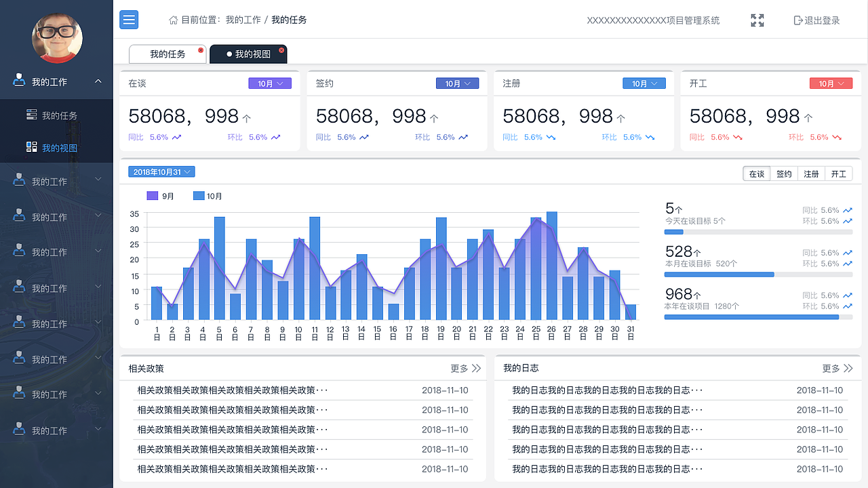Click the XXXXXXXXXXXXXX项目管理系统 title text

[x=654, y=20]
